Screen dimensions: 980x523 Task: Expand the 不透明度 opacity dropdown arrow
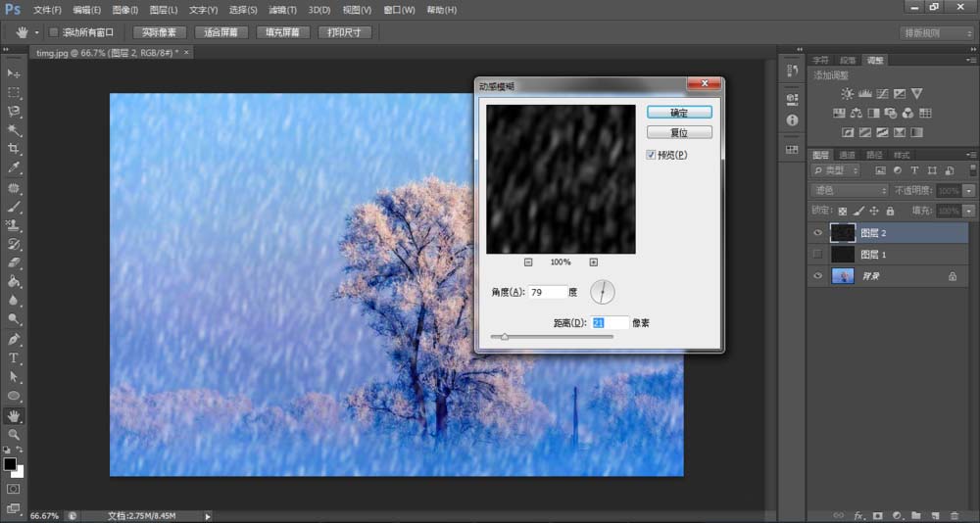[970, 190]
